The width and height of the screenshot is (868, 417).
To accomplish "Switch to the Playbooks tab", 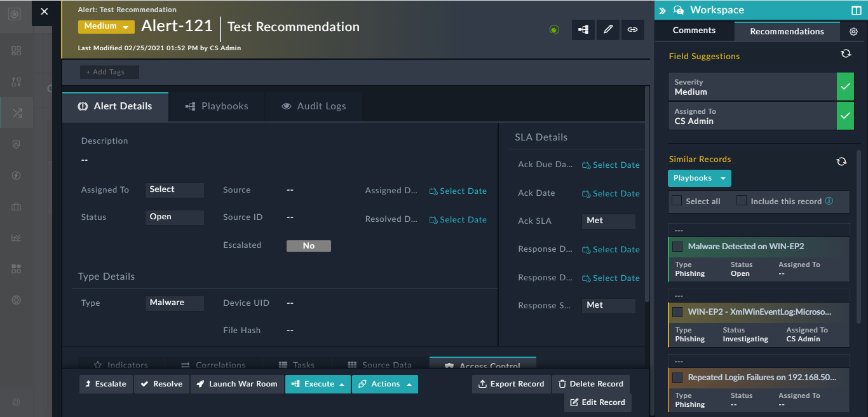I will pos(217,107).
